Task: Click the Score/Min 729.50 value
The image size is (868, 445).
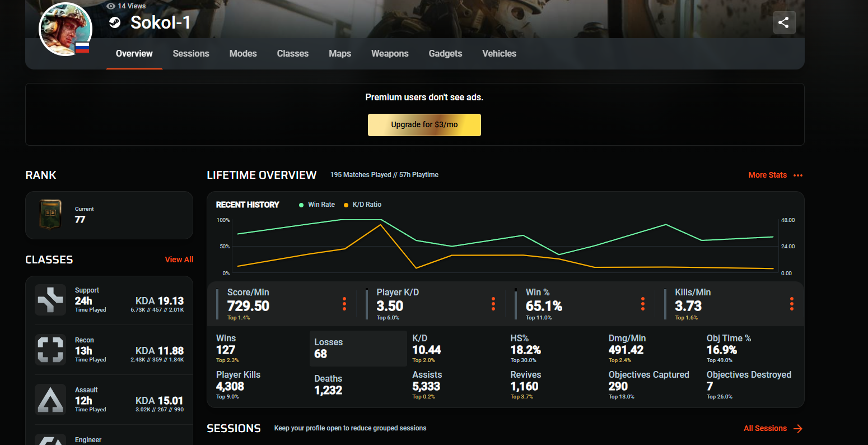Action: point(248,307)
